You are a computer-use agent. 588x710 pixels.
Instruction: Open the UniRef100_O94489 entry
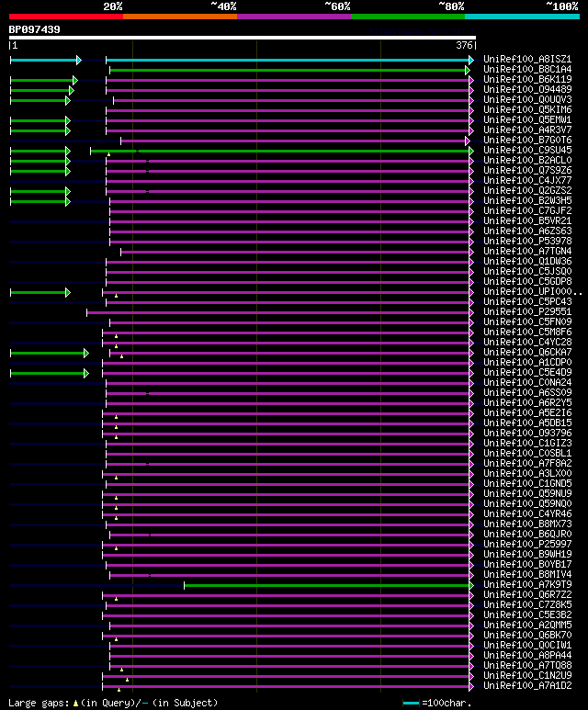(x=527, y=90)
